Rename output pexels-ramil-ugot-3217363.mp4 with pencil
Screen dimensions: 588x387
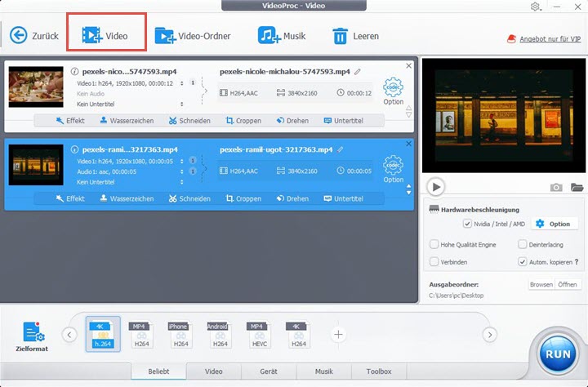[340, 149]
